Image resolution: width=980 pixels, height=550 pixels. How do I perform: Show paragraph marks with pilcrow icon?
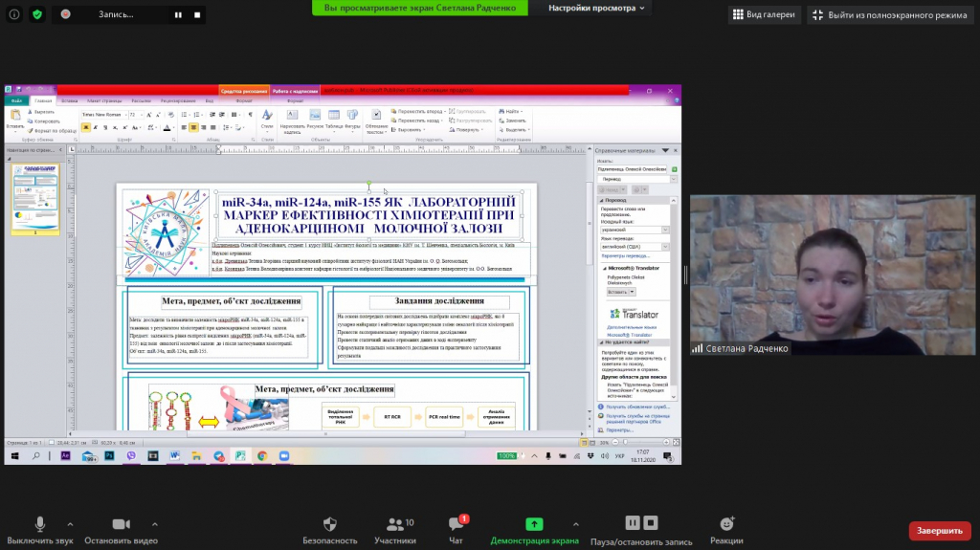coord(250,115)
